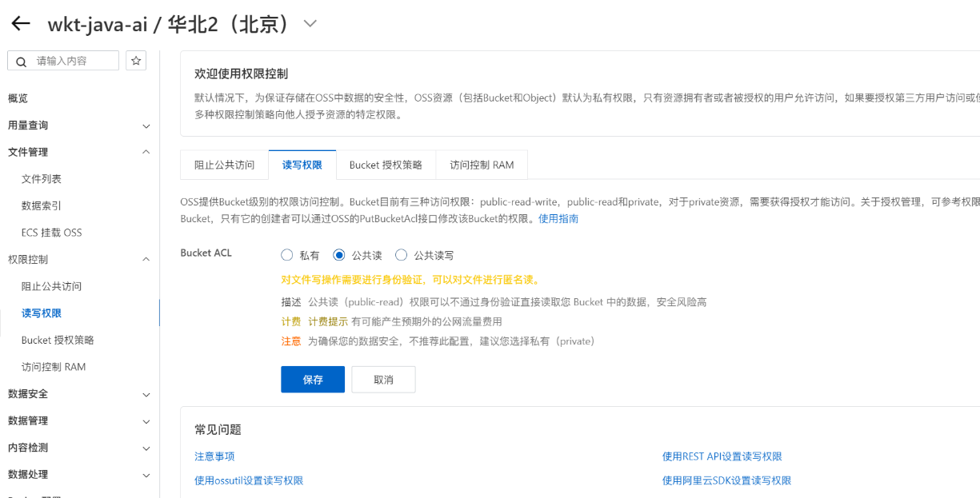Open bucket region switcher chevron
The height and width of the screenshot is (498, 980).
[x=310, y=24]
